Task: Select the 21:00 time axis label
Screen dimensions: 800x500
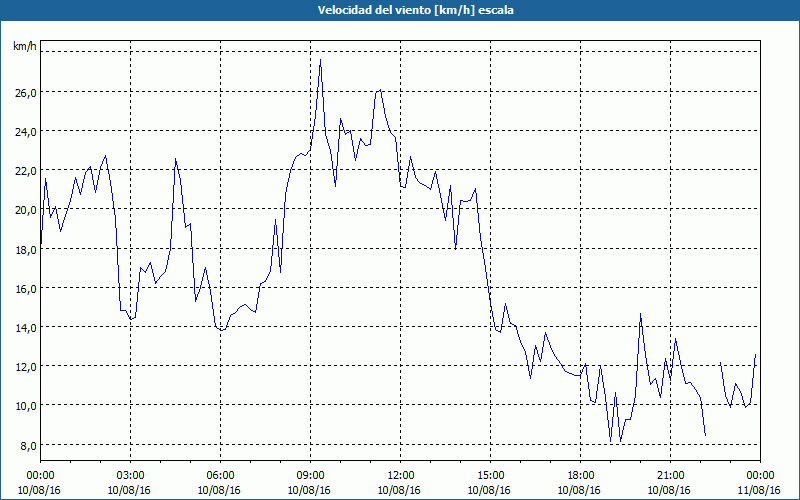Action: (670, 476)
